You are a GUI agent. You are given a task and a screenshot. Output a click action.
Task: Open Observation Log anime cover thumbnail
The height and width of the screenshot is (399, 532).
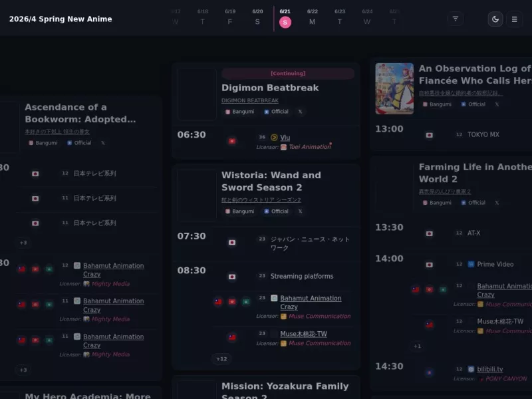click(x=394, y=88)
